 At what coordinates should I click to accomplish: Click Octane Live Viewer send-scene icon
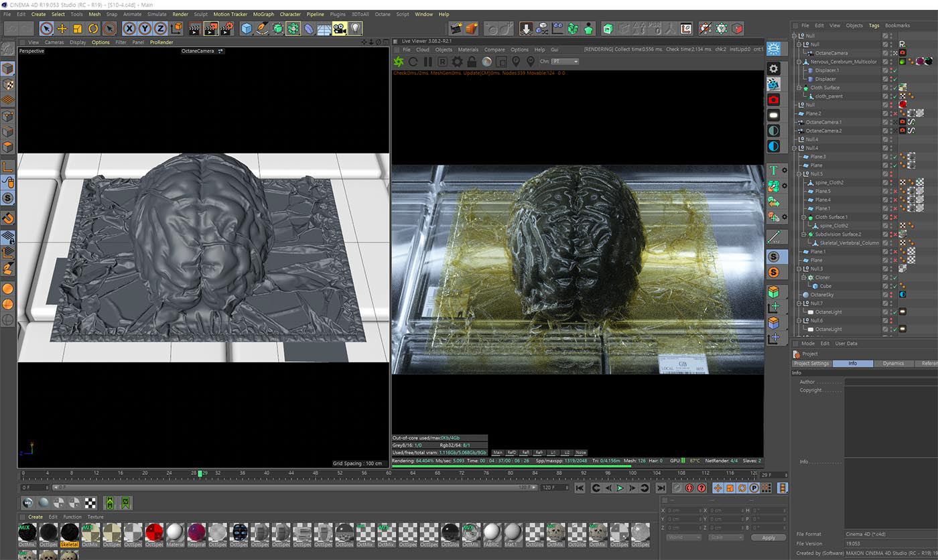click(399, 62)
